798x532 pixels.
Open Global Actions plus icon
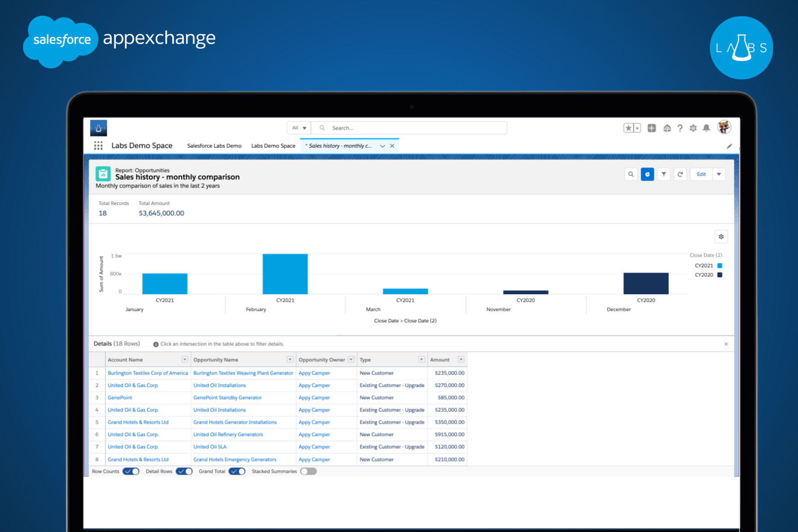pos(652,128)
